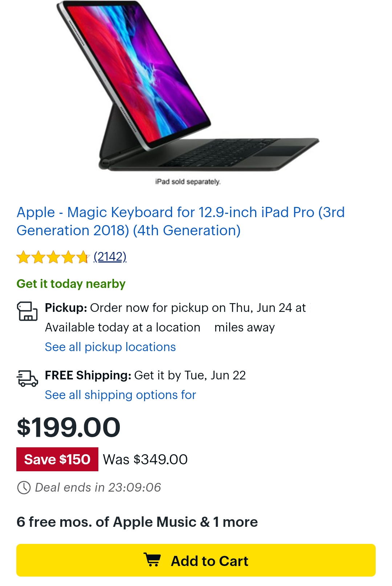
Task: Click the Deal ends in countdown text
Action: tap(98, 487)
